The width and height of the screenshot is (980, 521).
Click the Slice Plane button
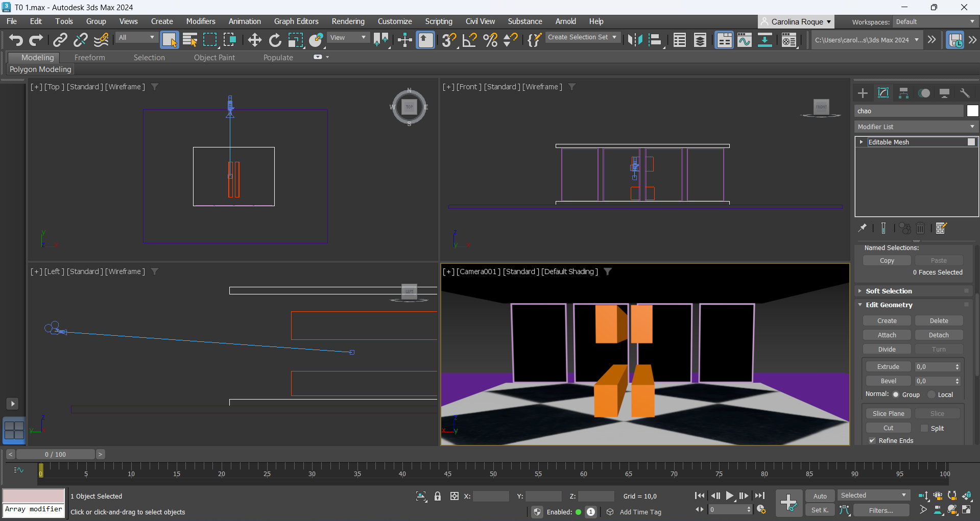888,413
